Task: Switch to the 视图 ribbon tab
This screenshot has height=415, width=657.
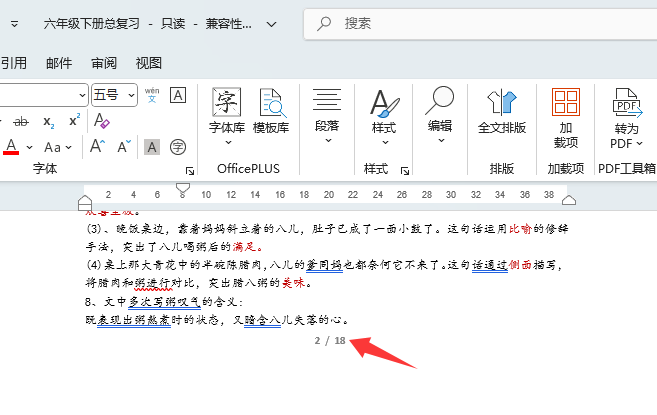Action: pos(149,63)
